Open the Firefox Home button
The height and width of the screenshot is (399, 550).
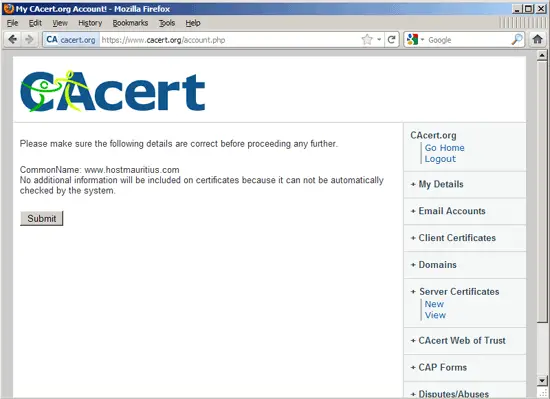(538, 39)
